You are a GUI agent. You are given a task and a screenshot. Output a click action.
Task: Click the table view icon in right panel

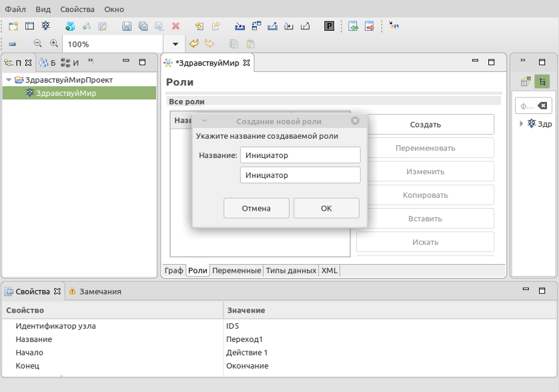[x=526, y=81]
